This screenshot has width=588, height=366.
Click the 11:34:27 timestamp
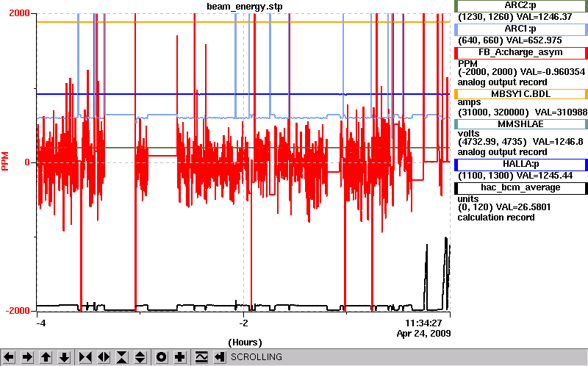pos(423,323)
